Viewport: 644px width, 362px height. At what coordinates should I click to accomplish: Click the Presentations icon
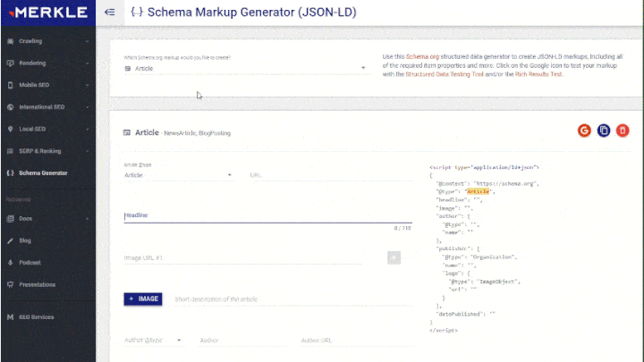(10, 284)
